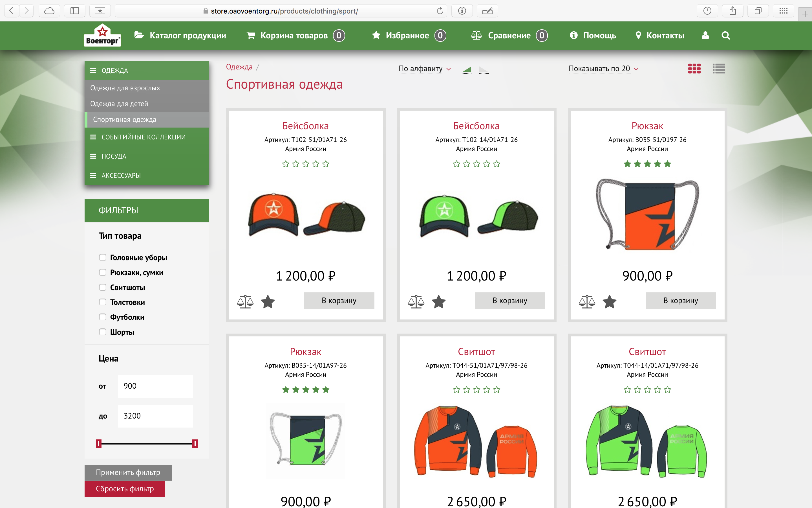This screenshot has width=812, height=508.
Task: Click the Военторг logo
Action: click(102, 35)
